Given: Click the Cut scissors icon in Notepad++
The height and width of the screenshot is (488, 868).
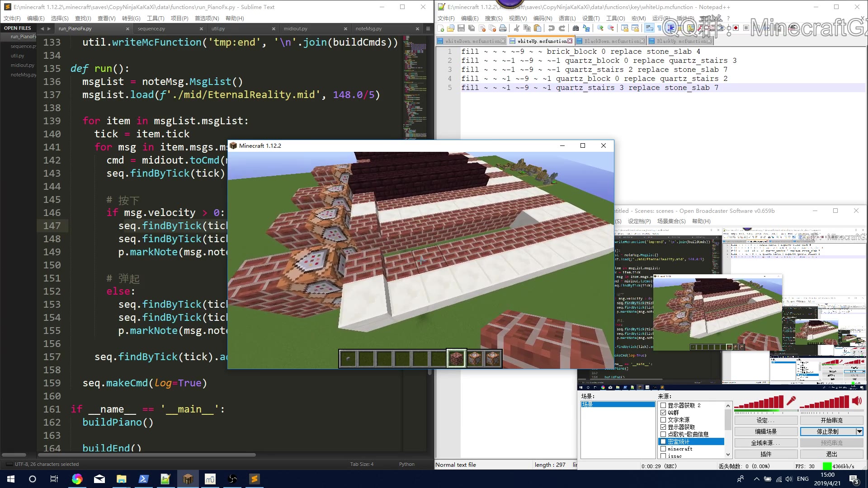Looking at the screenshot, I should pyautogui.click(x=516, y=28).
